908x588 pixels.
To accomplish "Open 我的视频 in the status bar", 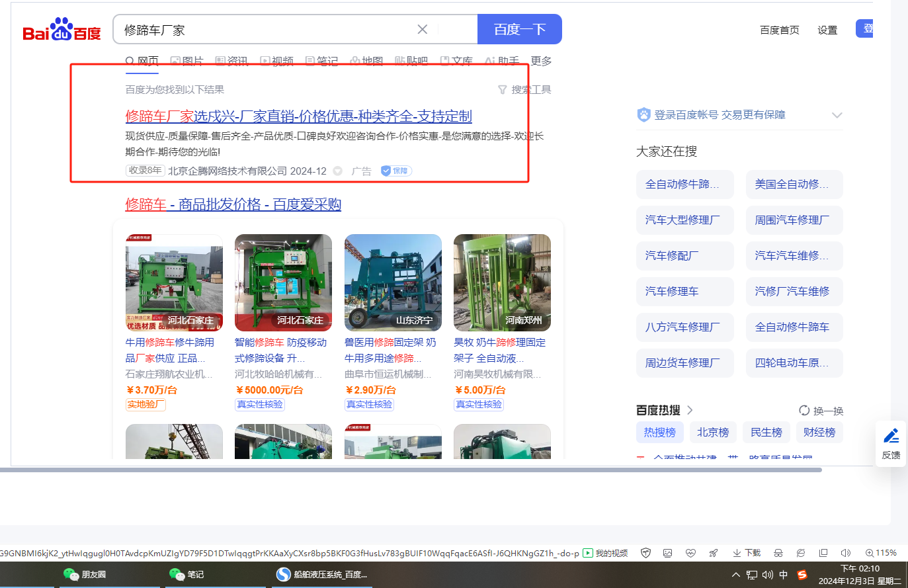I will pyautogui.click(x=605, y=553).
